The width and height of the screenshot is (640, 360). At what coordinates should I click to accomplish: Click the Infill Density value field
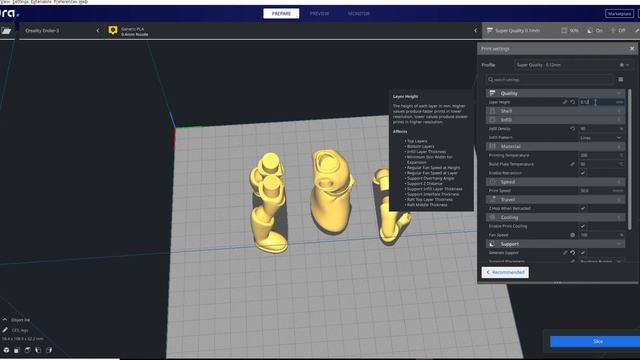601,129
